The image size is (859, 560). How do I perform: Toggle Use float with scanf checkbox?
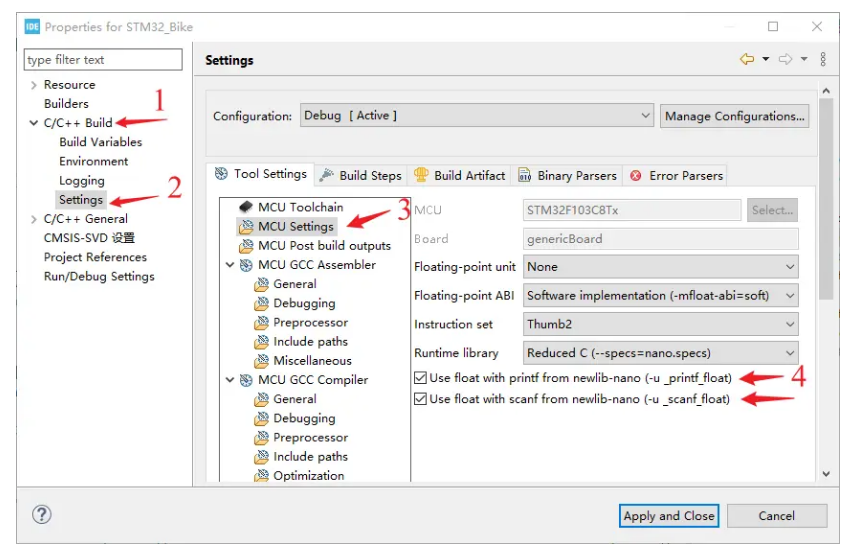[420, 398]
